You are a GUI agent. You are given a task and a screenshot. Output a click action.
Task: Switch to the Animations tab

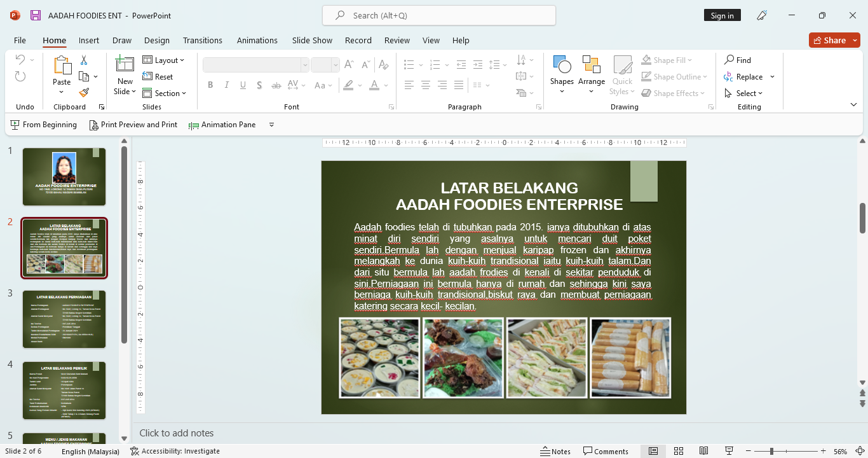point(257,40)
